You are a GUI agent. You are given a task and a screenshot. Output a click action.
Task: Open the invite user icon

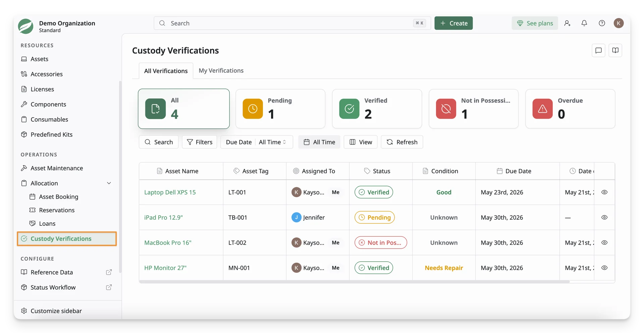[x=567, y=23]
